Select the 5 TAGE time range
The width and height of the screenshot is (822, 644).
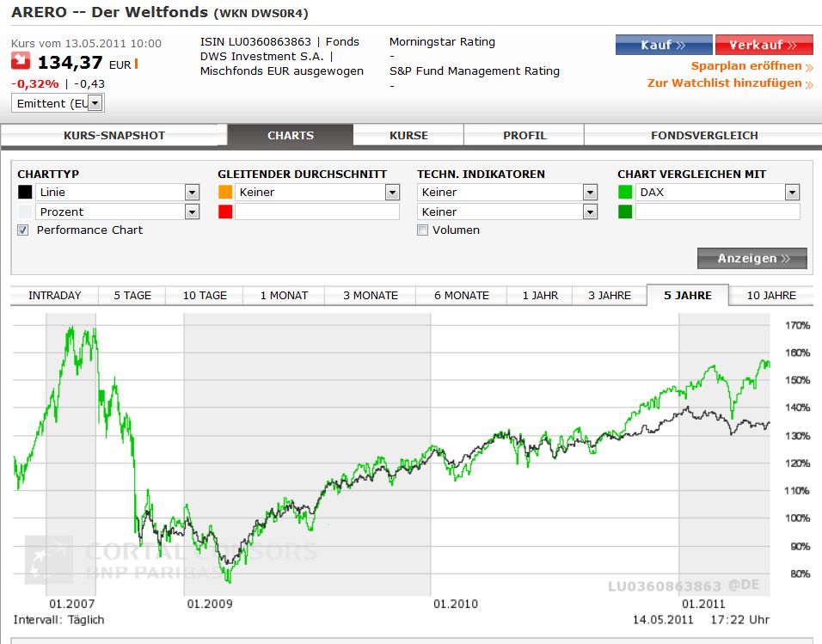(132, 295)
